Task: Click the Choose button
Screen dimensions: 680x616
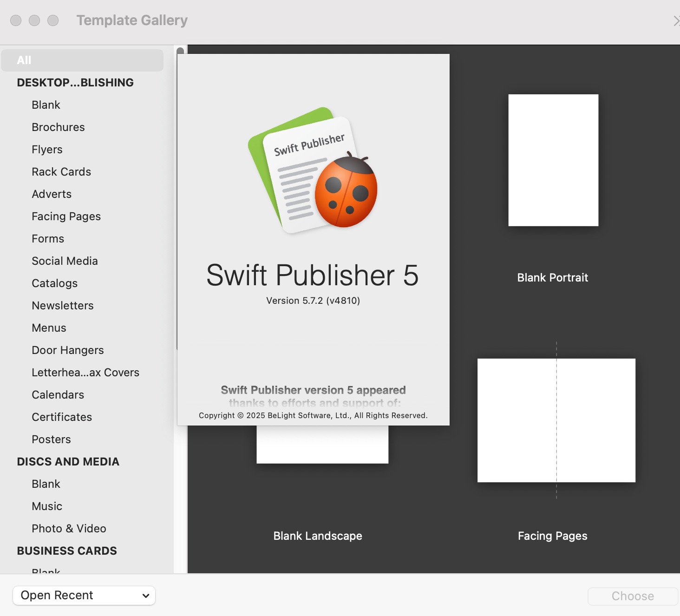Action: [633, 596]
